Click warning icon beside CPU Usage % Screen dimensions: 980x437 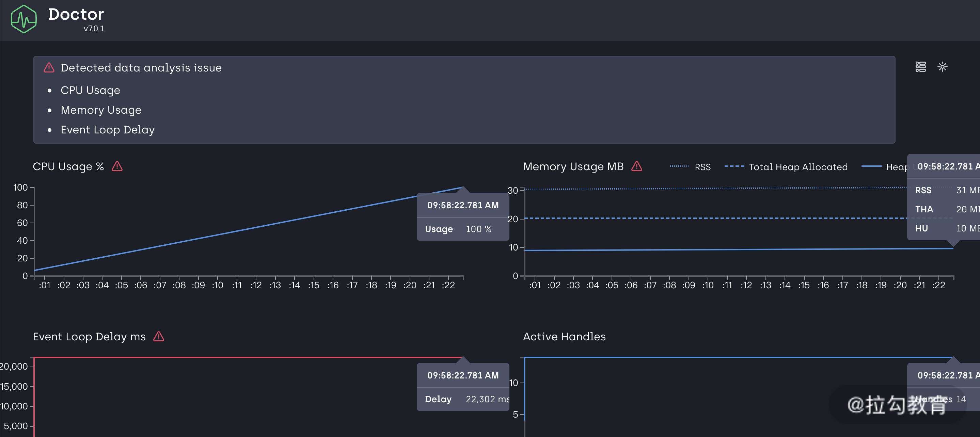[117, 166]
